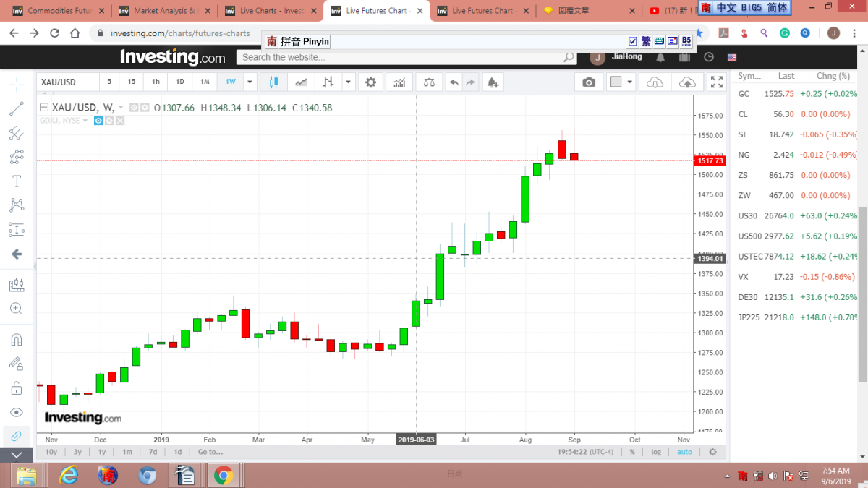This screenshot has width=868, height=488.
Task: Toggle magnet mode on
Action: [x=17, y=340]
